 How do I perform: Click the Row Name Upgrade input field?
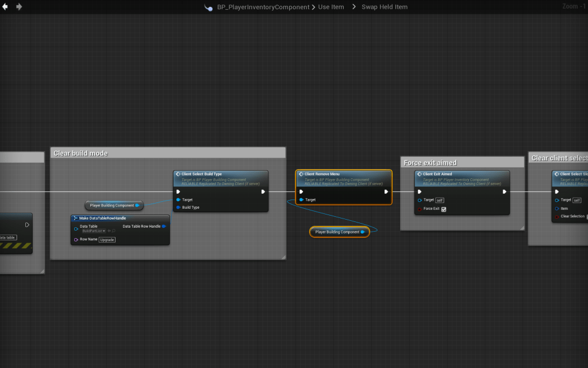pyautogui.click(x=107, y=240)
